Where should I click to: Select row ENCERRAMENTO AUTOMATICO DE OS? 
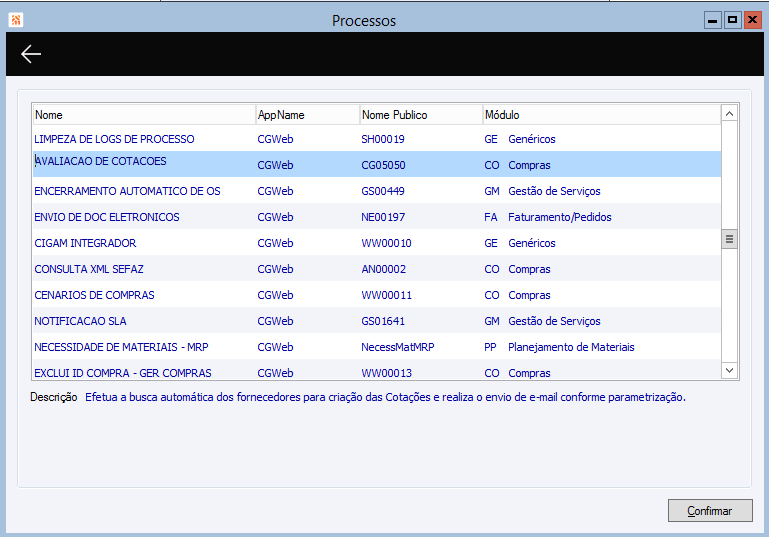[x=377, y=191]
